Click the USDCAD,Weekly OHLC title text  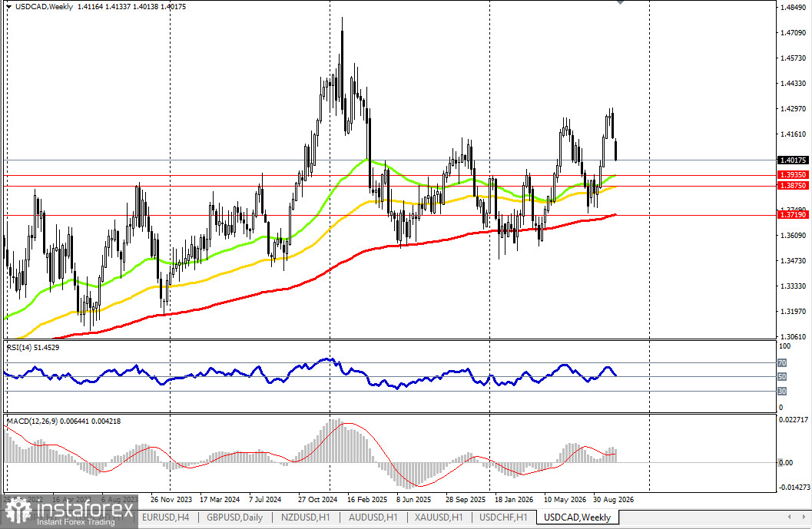(x=101, y=7)
